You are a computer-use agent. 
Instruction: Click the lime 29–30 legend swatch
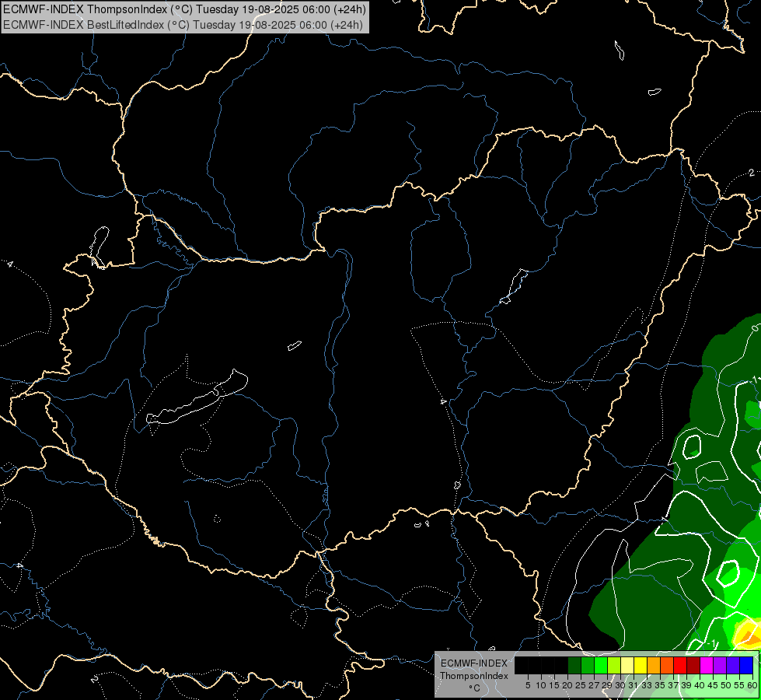[614, 665]
